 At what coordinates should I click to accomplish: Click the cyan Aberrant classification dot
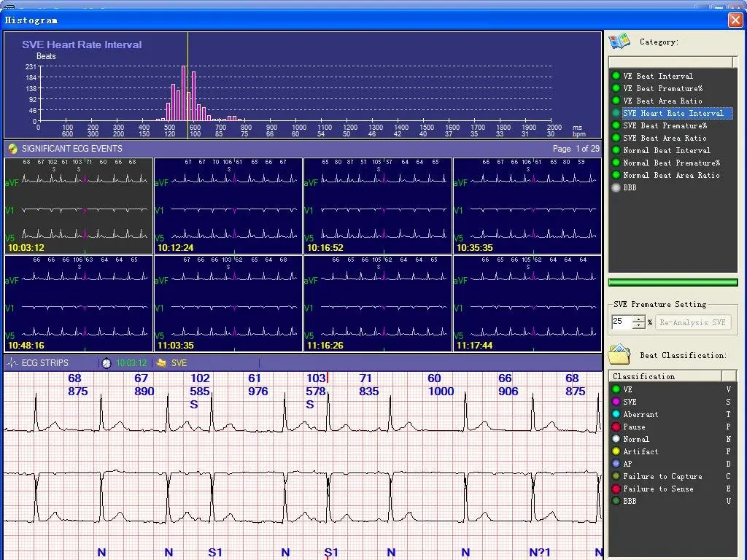[x=616, y=414]
